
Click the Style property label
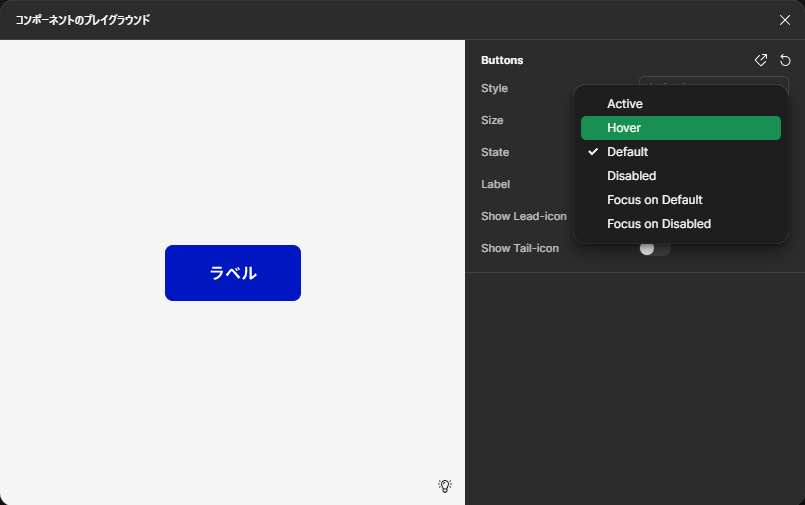[494, 88]
